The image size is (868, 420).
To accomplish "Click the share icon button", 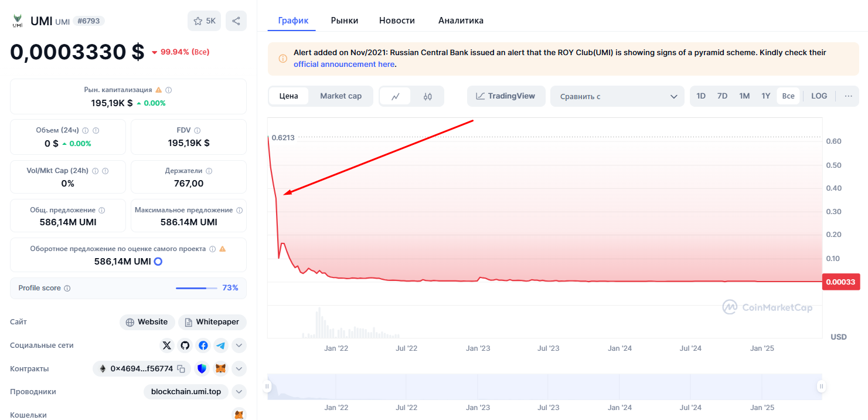I will [236, 21].
